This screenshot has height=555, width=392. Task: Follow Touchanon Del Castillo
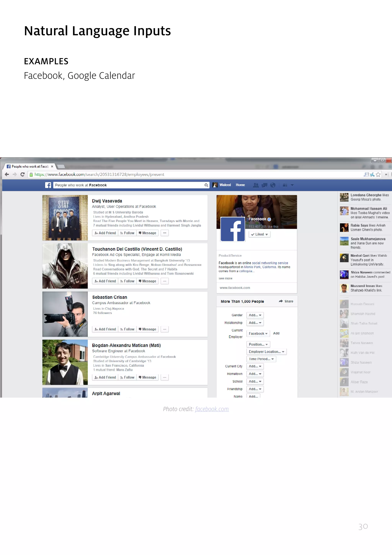tap(127, 281)
